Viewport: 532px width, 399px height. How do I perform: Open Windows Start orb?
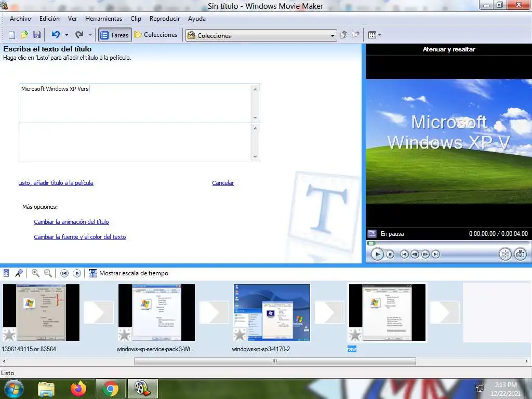click(14, 389)
